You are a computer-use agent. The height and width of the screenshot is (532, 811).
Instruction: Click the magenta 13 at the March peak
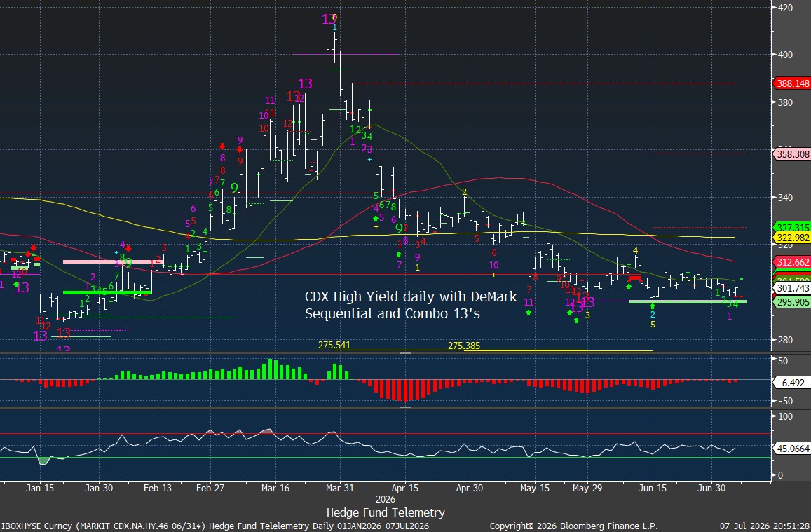328,20
